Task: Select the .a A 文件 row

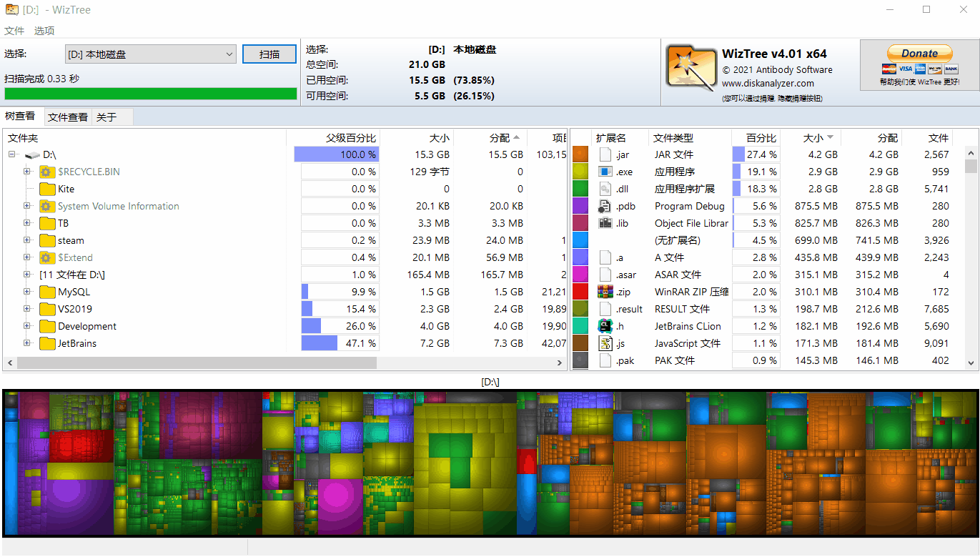Action: [x=768, y=257]
